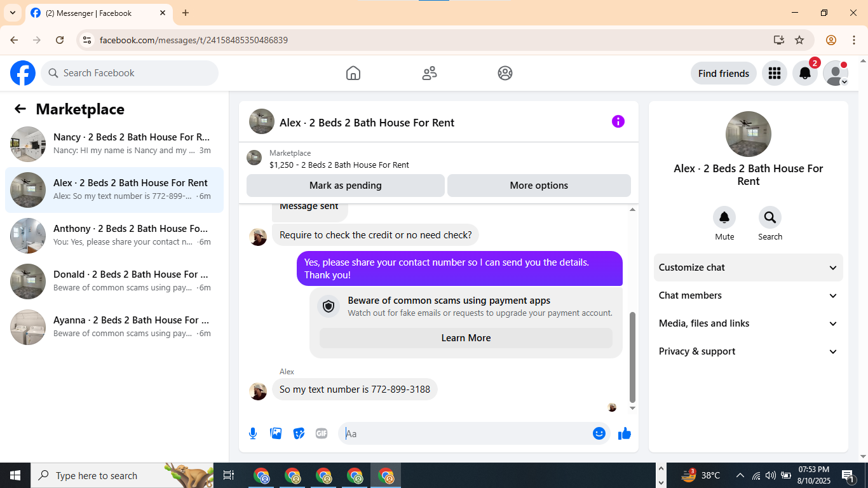868x488 pixels.
Task: Open the $1,250 Marketplace listing link
Action: pos(339,165)
